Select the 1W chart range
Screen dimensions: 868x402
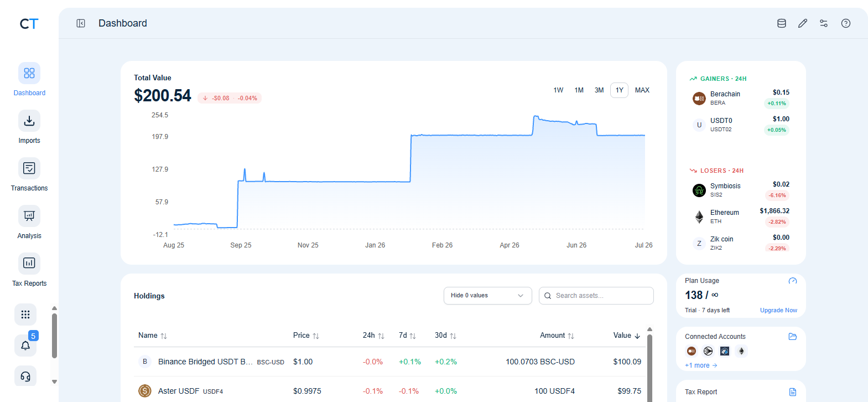coord(558,90)
